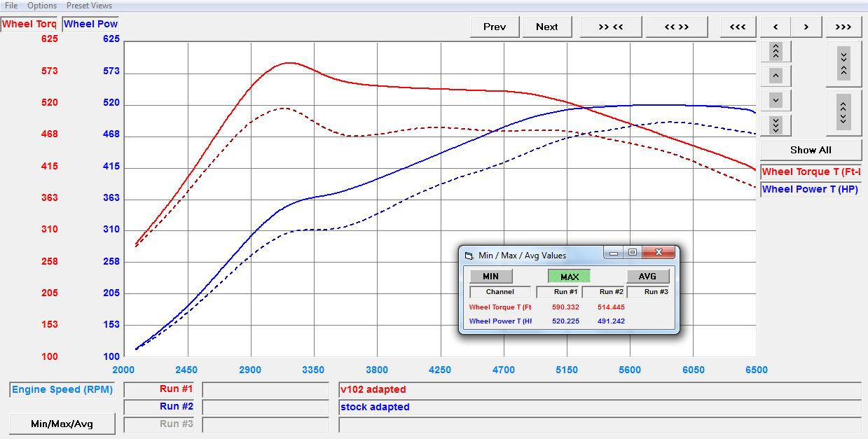Click the single right arrow '>' button

coord(806,27)
